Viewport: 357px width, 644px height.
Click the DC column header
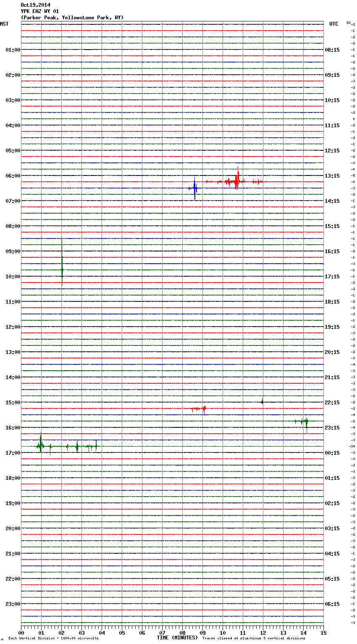tap(349, 23)
